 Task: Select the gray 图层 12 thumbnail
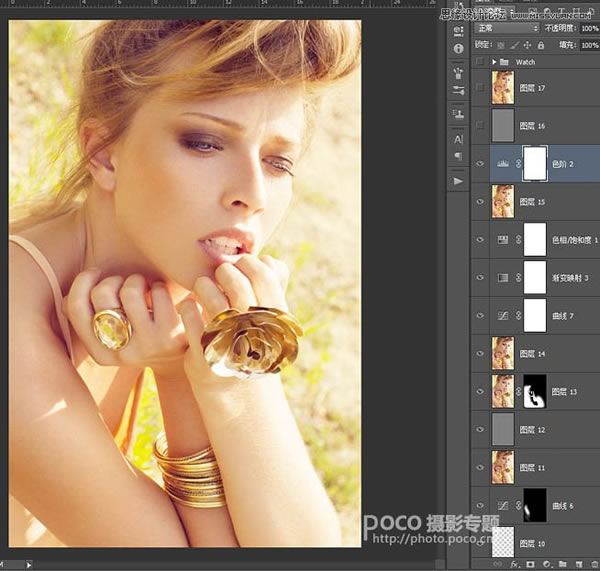(x=503, y=429)
